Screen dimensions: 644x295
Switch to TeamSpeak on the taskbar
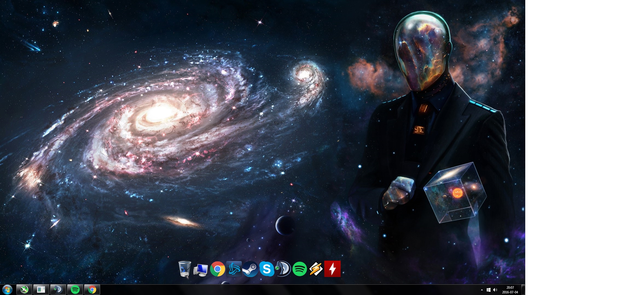click(58, 290)
